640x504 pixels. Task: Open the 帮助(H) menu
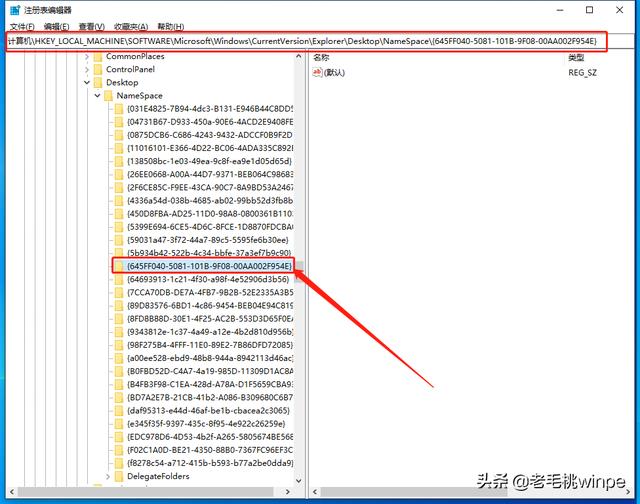click(171, 27)
